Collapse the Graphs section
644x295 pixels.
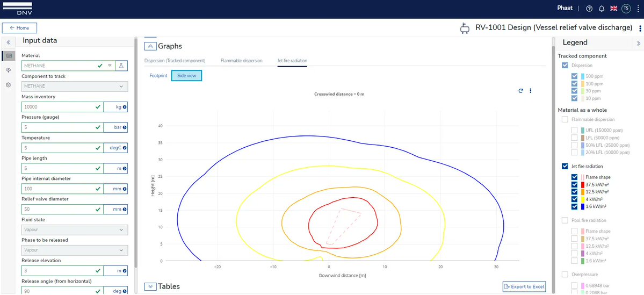150,46
